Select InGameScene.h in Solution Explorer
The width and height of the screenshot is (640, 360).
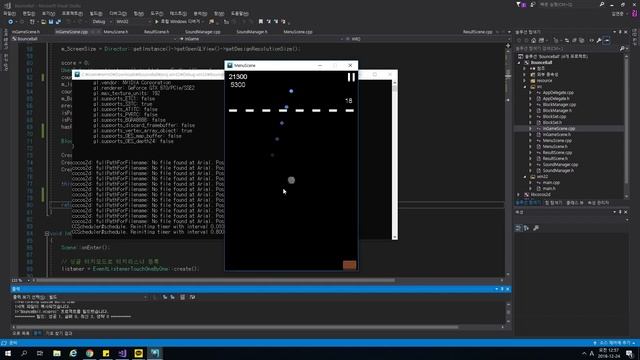tap(557, 134)
